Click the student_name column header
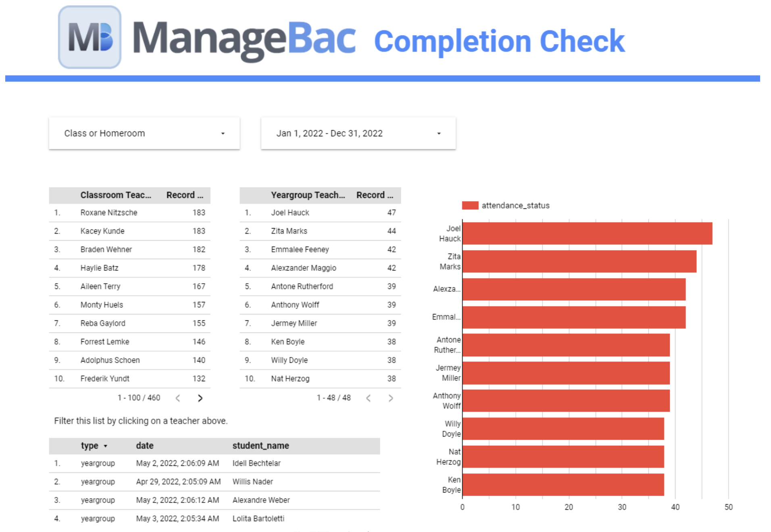This screenshot has height=532, width=771. pyautogui.click(x=260, y=446)
